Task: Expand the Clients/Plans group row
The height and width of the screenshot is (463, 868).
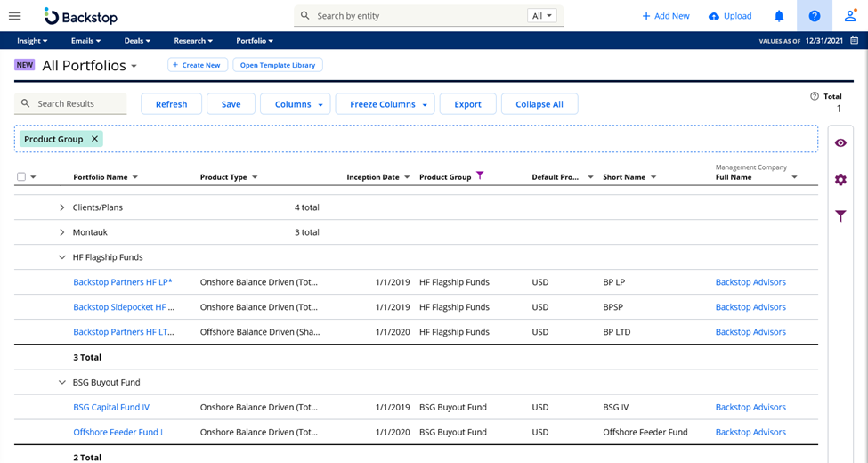Action: point(61,207)
